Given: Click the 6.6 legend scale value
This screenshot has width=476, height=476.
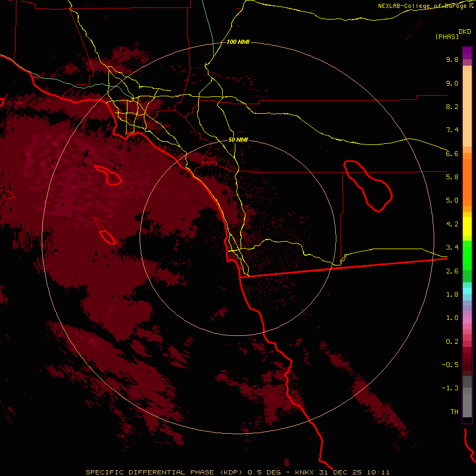Looking at the screenshot, I should (452, 153).
